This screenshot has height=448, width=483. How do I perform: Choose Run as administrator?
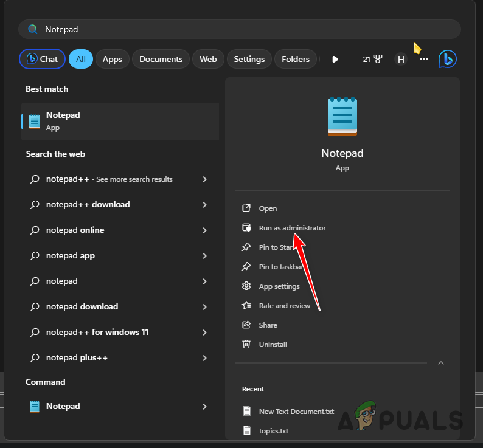(x=292, y=228)
